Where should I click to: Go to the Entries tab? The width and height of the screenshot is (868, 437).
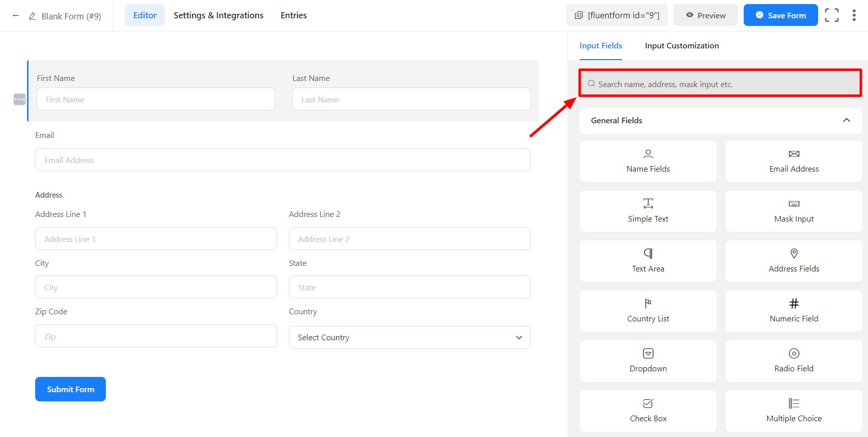pos(293,15)
